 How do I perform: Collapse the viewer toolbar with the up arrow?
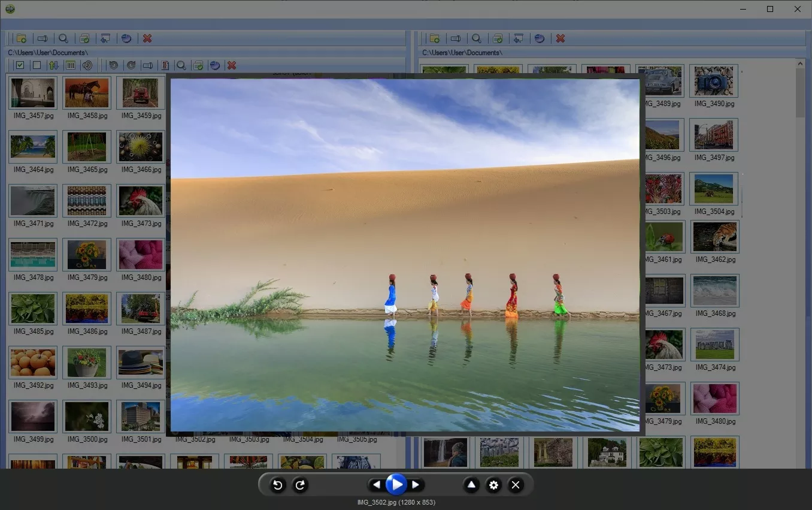tap(471, 485)
